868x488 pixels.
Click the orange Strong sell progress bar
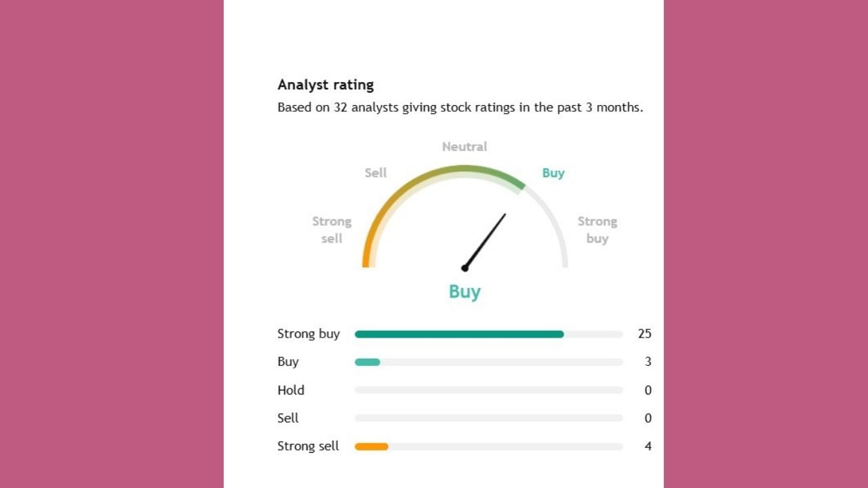coord(372,447)
